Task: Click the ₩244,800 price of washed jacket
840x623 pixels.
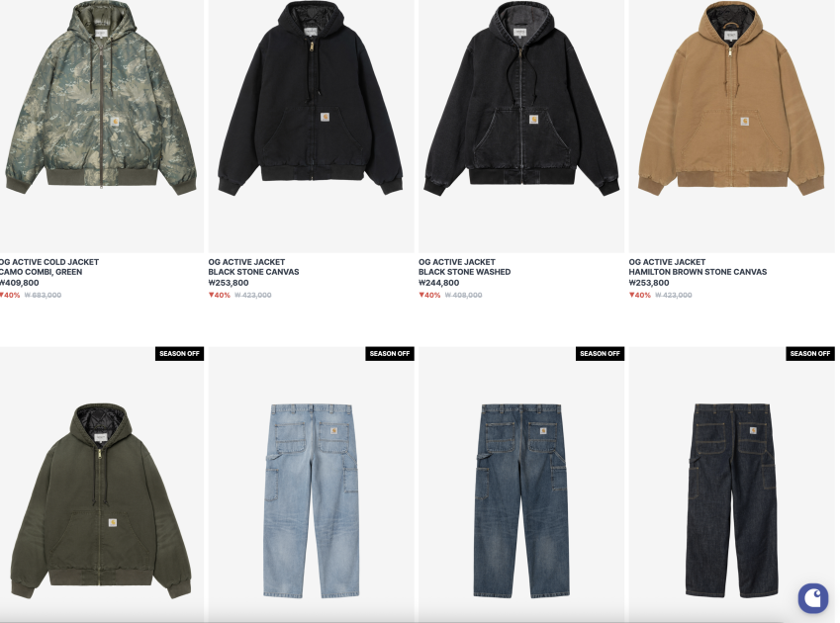Action: point(438,283)
